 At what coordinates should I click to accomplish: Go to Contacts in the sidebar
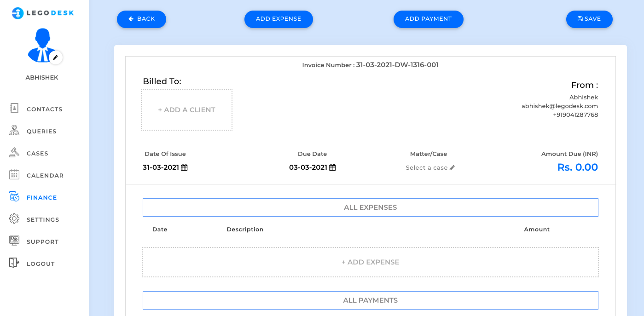click(44, 109)
